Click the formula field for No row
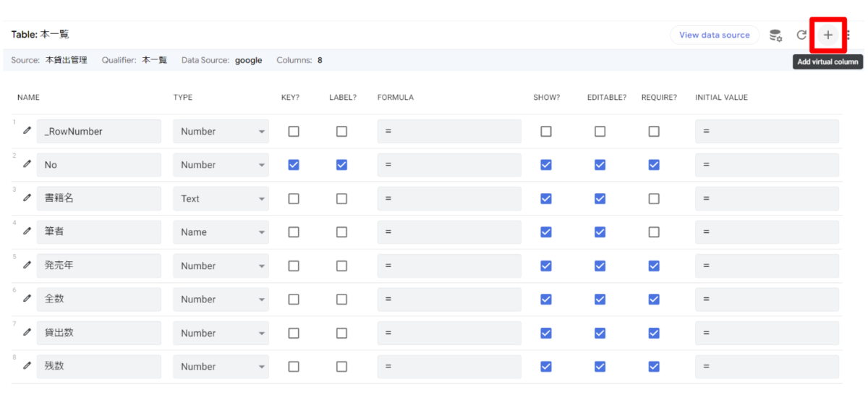This screenshot has height=403, width=868. click(x=448, y=165)
